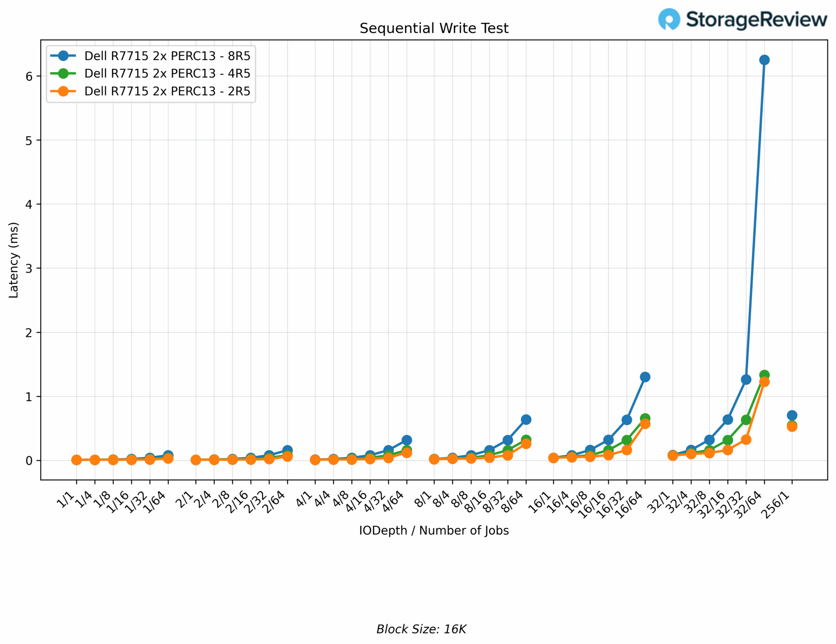Click the orange 2R5 data point at 256/1
836x644 pixels.
coord(792,427)
